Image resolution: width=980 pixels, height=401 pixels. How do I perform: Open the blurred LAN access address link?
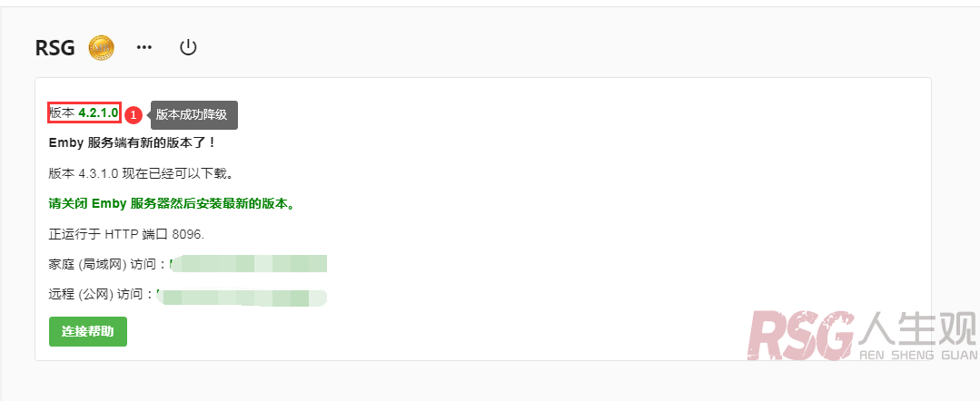tap(248, 264)
